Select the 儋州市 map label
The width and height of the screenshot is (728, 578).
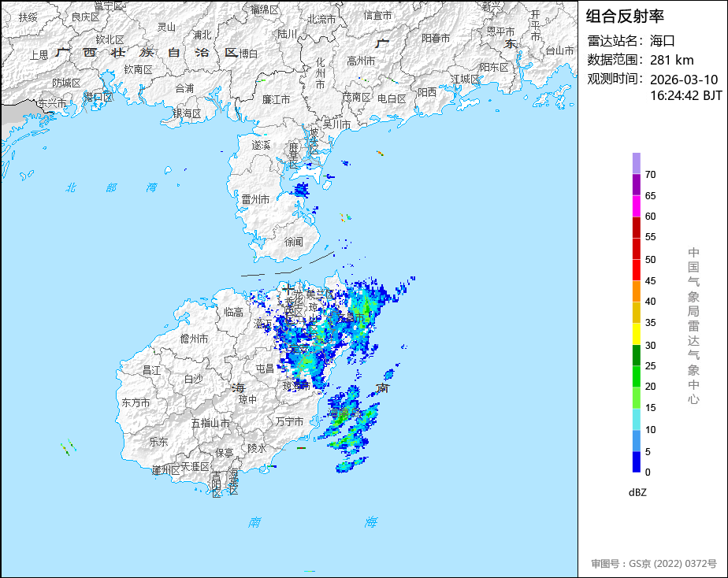(x=194, y=339)
